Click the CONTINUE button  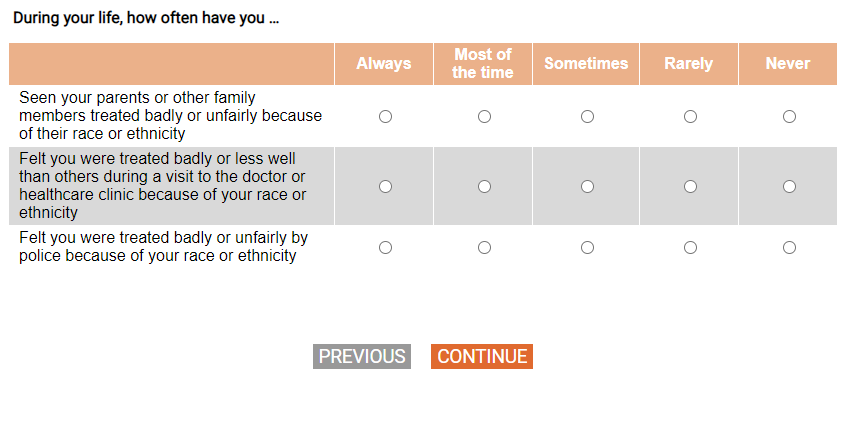coord(481,357)
